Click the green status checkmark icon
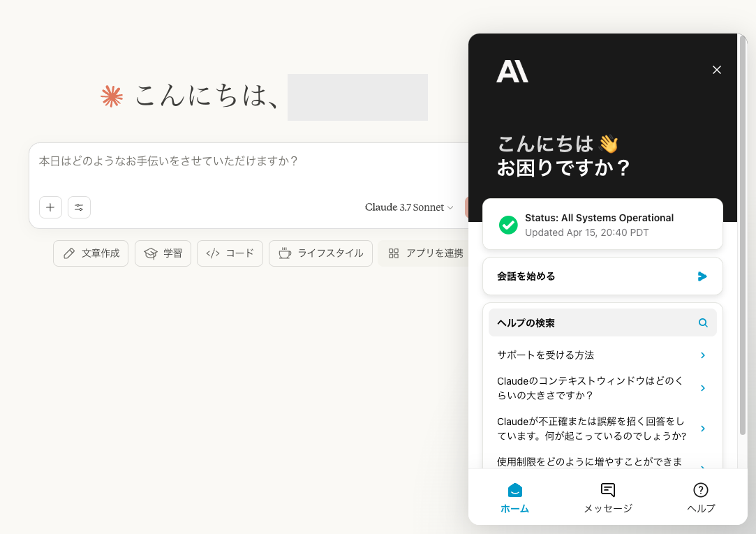The height and width of the screenshot is (534, 756). (x=508, y=225)
